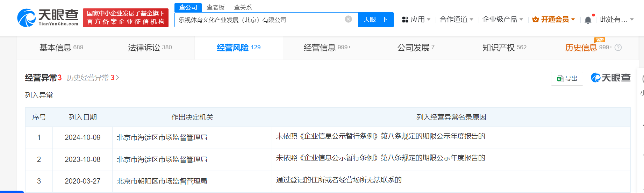Click the date 2023-10-08 cell
The width and height of the screenshot is (644, 193).
click(x=83, y=159)
